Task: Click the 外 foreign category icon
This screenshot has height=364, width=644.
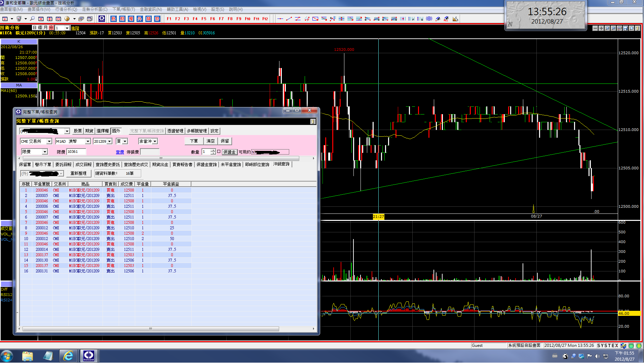Action: 140,19
